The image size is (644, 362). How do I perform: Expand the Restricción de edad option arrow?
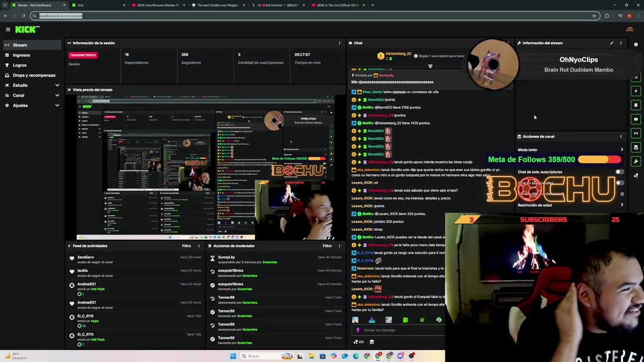click(x=622, y=205)
